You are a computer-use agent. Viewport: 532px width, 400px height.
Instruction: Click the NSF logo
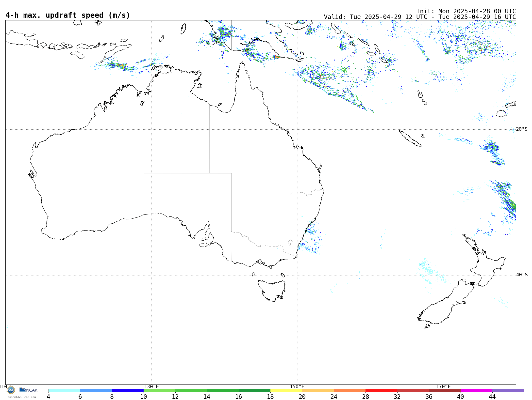(x=11, y=390)
